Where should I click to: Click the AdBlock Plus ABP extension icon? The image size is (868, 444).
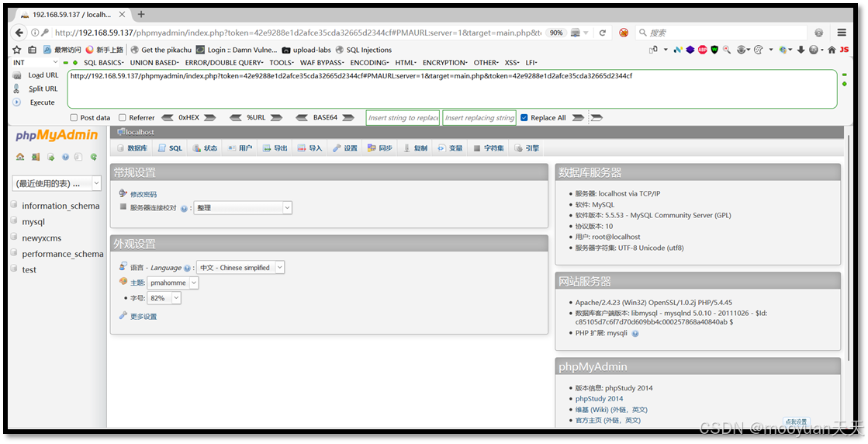(703, 50)
